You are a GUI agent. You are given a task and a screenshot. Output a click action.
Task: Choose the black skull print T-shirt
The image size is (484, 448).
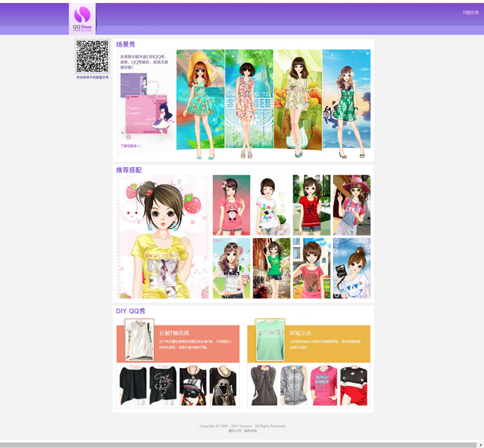pyautogui.click(x=223, y=385)
